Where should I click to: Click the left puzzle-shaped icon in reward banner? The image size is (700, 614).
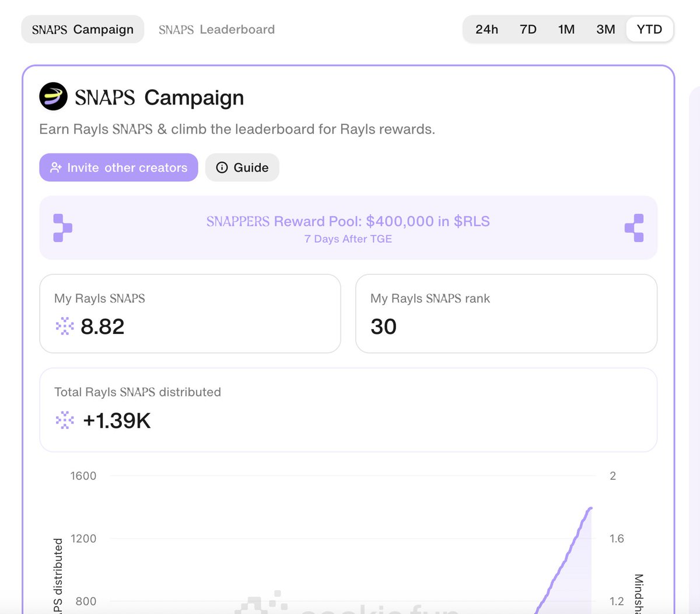tap(62, 228)
